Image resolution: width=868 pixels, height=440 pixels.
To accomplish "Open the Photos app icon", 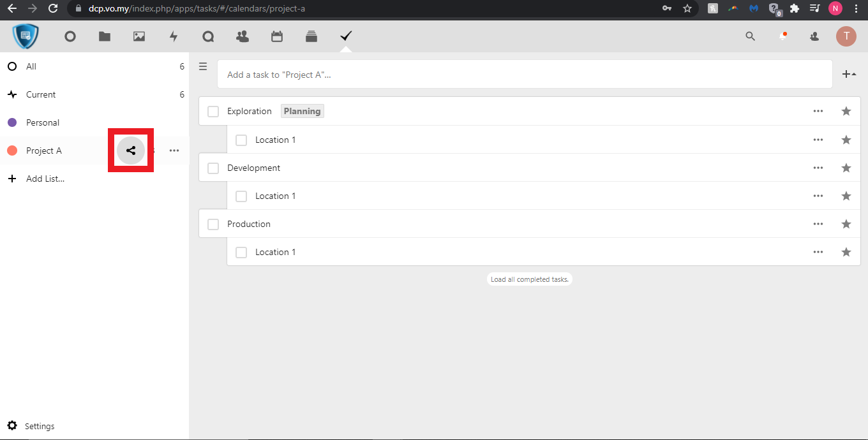I will (x=139, y=36).
